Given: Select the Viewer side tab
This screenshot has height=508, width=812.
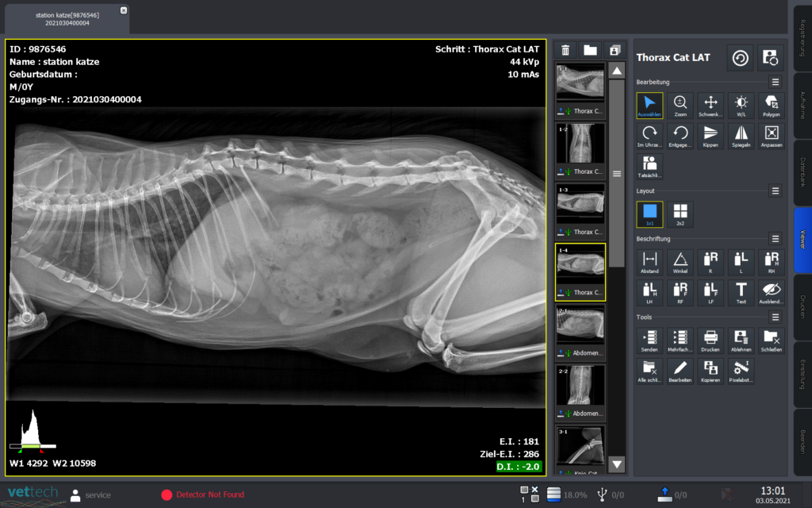Looking at the screenshot, I should tap(802, 240).
